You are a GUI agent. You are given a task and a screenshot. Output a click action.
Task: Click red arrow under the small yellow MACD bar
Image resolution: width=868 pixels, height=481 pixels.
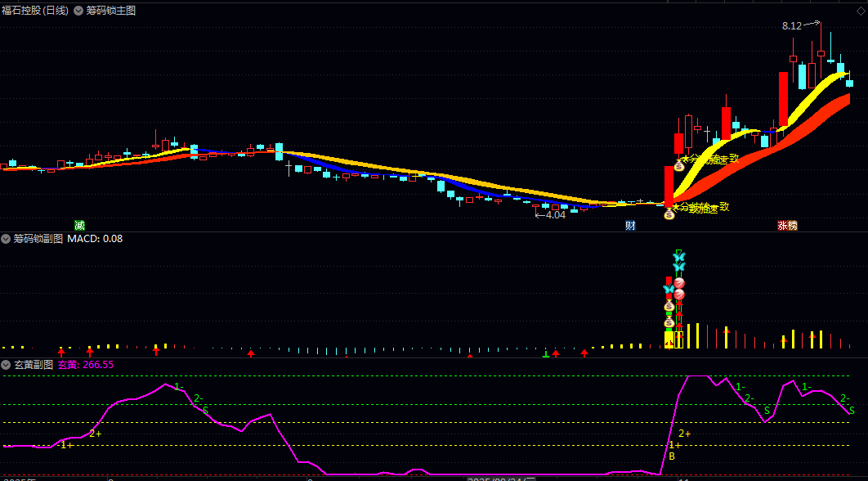[x=156, y=350]
